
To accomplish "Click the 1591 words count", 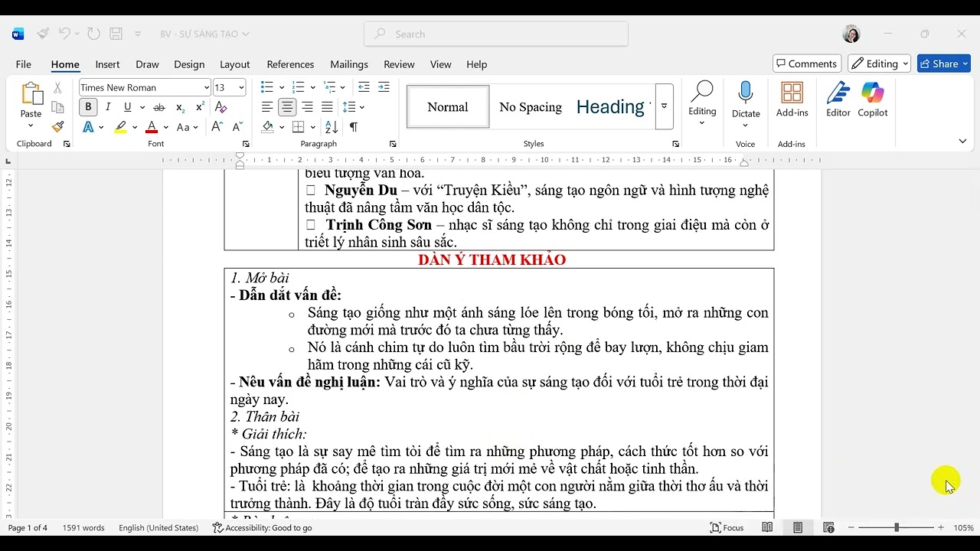I will pos(83,527).
